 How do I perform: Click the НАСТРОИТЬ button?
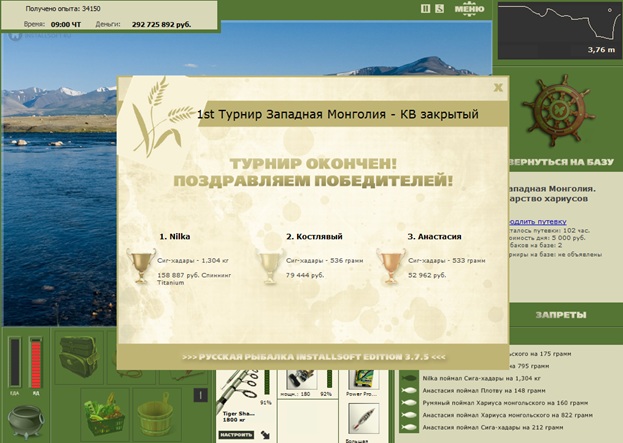(236, 435)
